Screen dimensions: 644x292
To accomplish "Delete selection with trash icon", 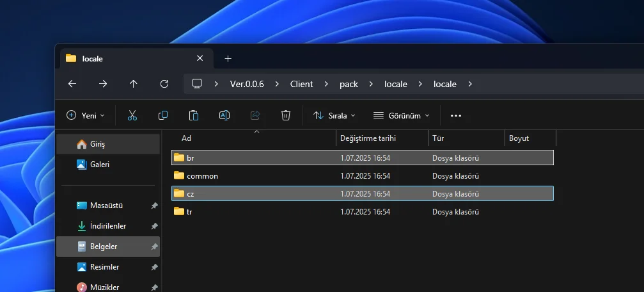I will tap(286, 115).
